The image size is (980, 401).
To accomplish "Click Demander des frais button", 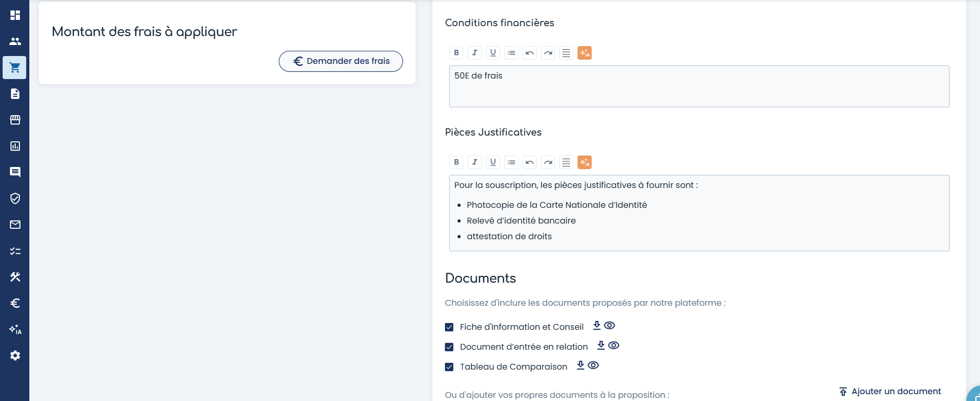I will point(341,61).
